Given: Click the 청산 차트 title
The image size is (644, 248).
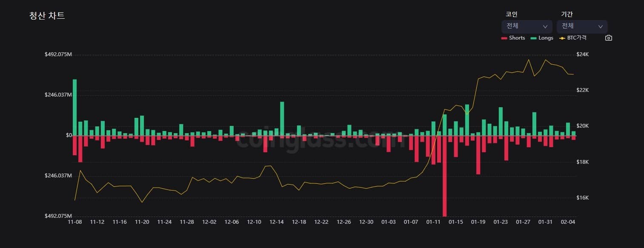Looking at the screenshot, I should 47,16.
